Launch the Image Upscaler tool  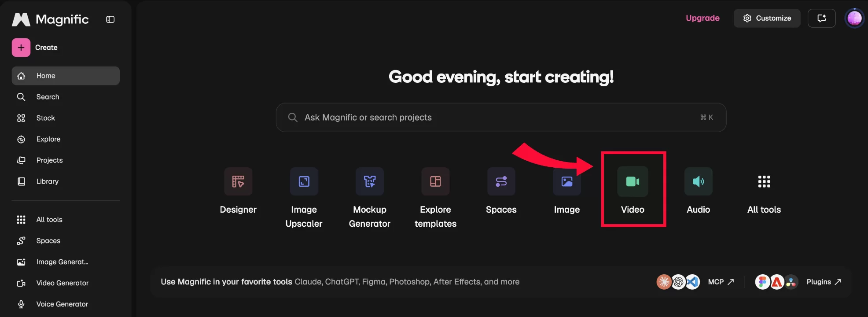(304, 181)
